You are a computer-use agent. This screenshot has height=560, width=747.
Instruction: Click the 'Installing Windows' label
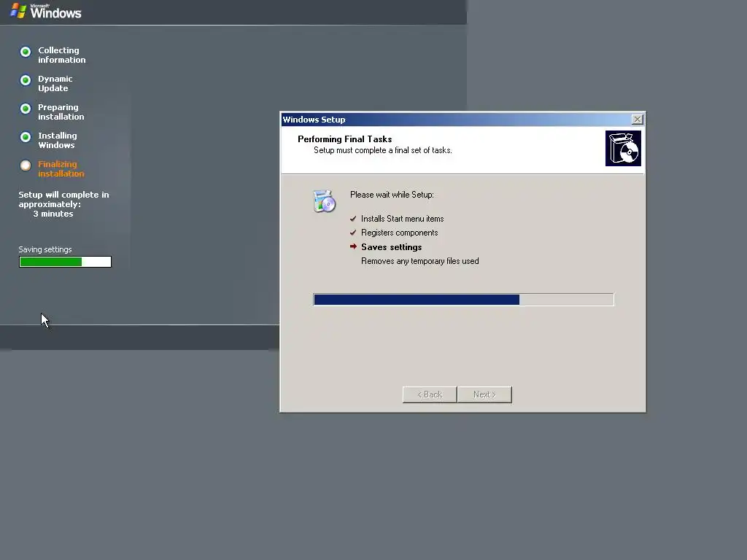(x=58, y=141)
